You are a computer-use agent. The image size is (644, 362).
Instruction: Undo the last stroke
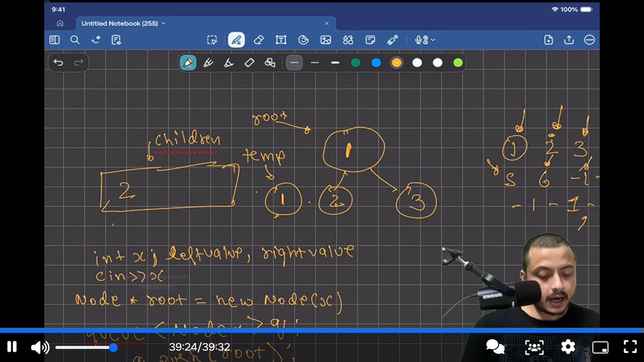click(58, 63)
